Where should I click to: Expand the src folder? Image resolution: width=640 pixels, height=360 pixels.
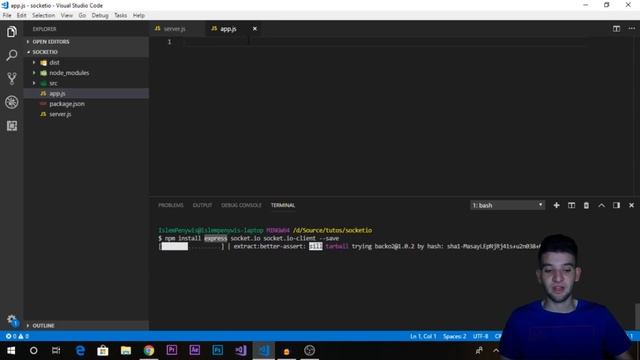pos(87,83)
